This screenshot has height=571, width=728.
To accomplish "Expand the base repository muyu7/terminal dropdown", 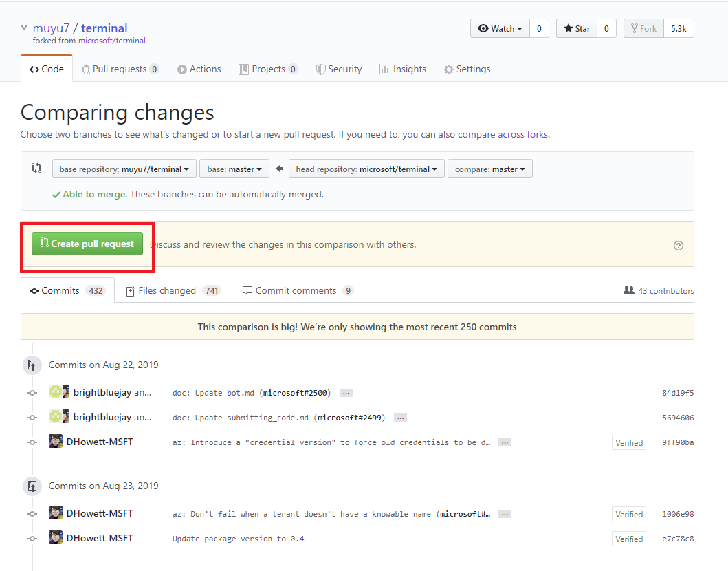I will pos(124,169).
